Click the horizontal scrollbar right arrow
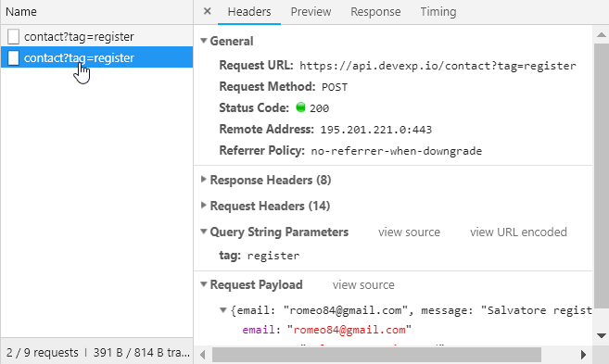This screenshot has height=364, width=609. [583, 355]
